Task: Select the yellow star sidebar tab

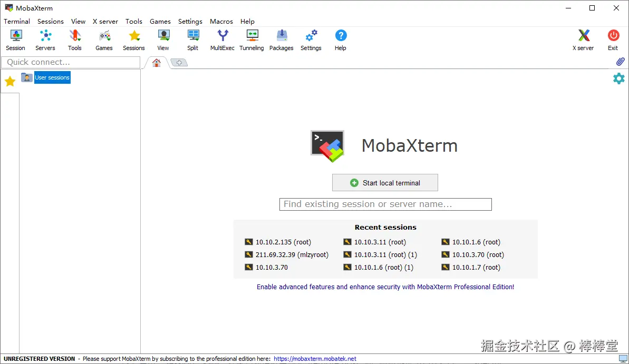Action: (x=10, y=81)
